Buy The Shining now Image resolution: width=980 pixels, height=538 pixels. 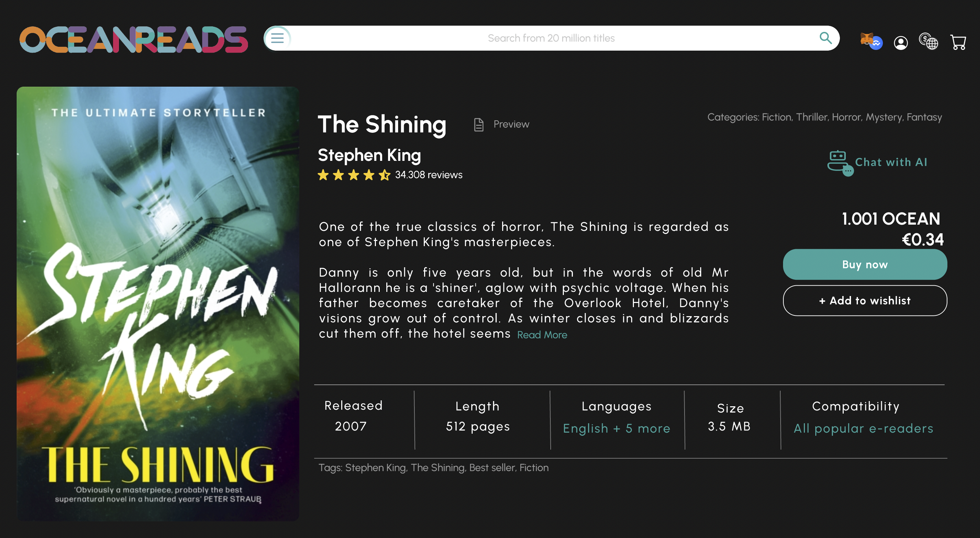point(864,264)
